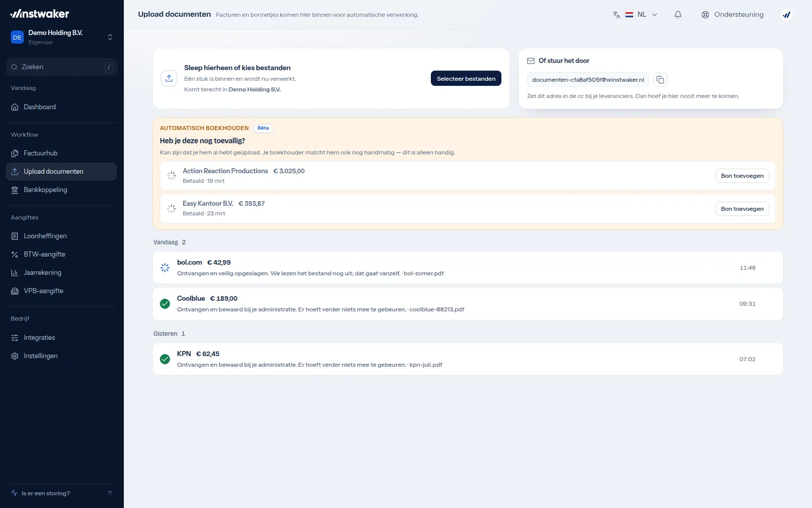Focus the Zoeken search field
812x508 pixels.
click(x=61, y=67)
